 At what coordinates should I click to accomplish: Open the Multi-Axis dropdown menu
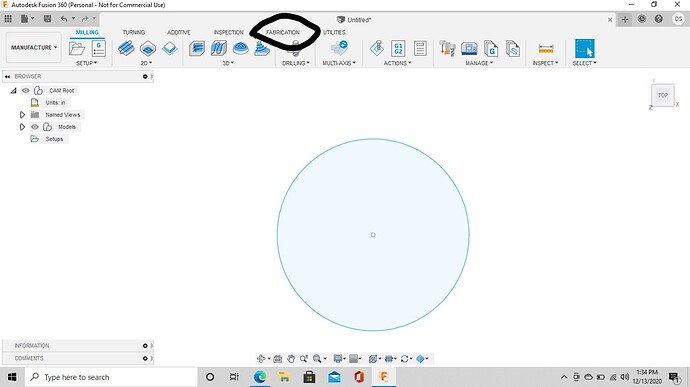tap(339, 63)
